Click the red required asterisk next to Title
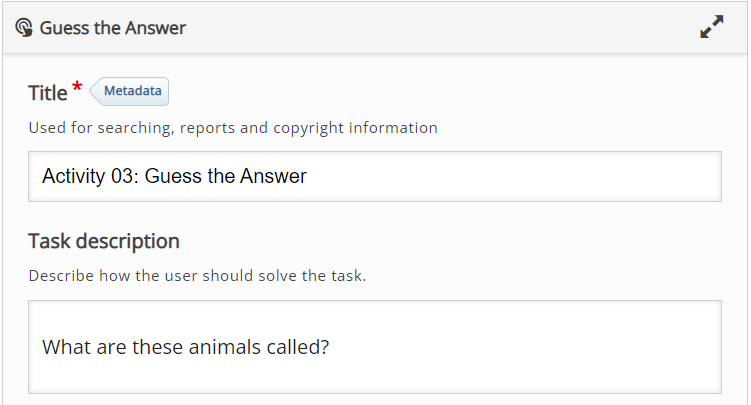The width and height of the screenshot is (751, 405). 77,87
